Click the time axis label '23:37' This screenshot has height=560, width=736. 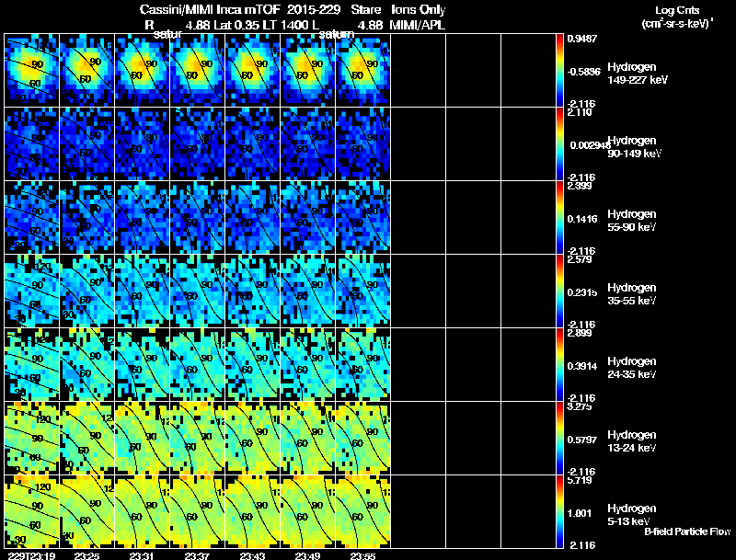point(197,556)
